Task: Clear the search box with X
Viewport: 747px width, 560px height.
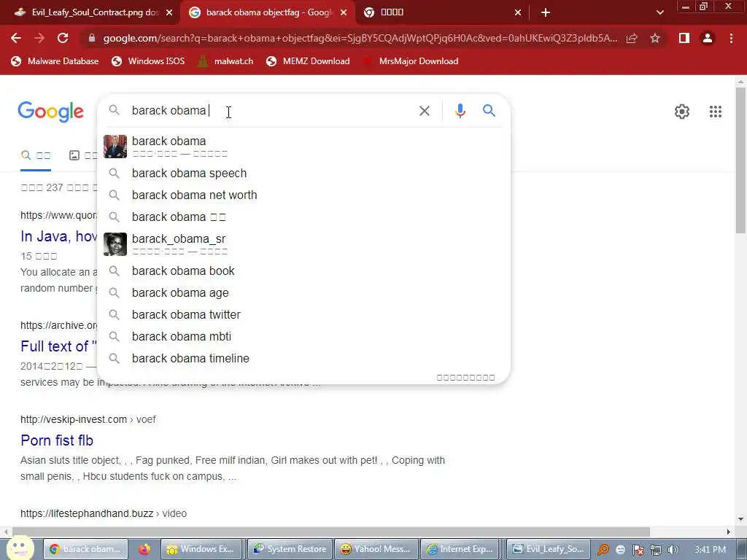Action: (x=424, y=111)
